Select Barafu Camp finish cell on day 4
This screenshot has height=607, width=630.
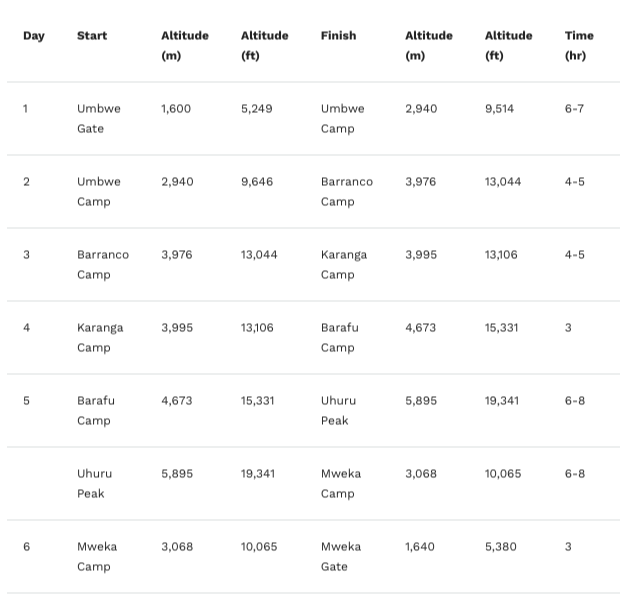point(340,338)
